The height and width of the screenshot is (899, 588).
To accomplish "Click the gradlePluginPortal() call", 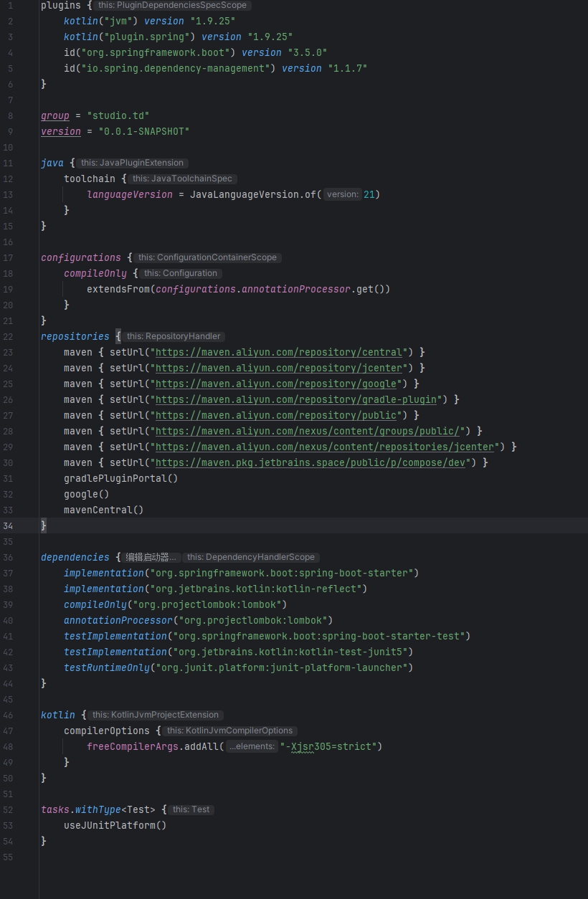I will tap(121, 478).
